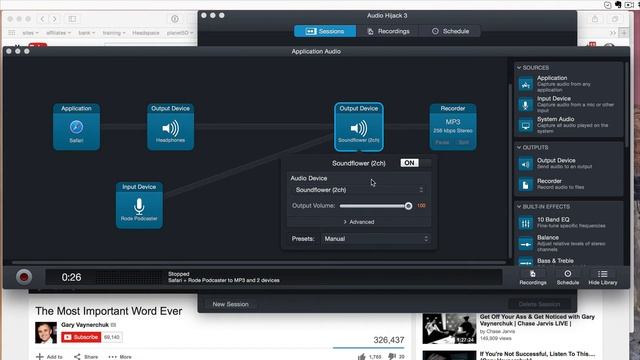Viewport: 640px width, 360px height.
Task: Click New Session button
Action: [x=230, y=304]
